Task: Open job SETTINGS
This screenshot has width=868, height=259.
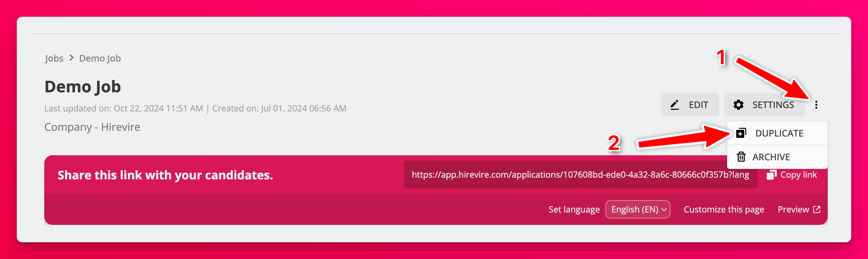Action: (773, 105)
